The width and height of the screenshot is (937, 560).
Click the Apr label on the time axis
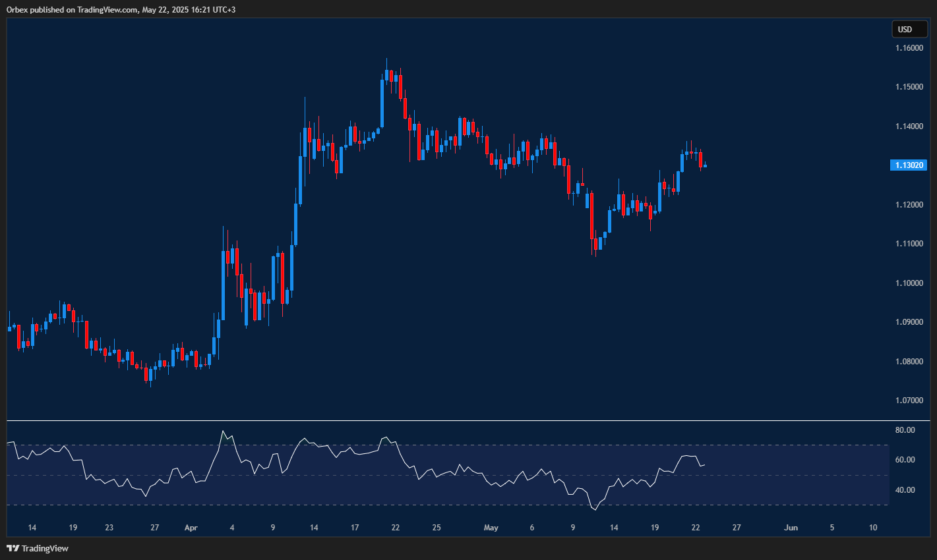point(191,528)
